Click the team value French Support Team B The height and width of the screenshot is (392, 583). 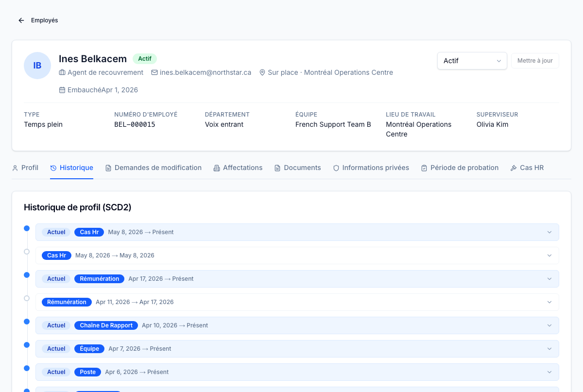(333, 124)
